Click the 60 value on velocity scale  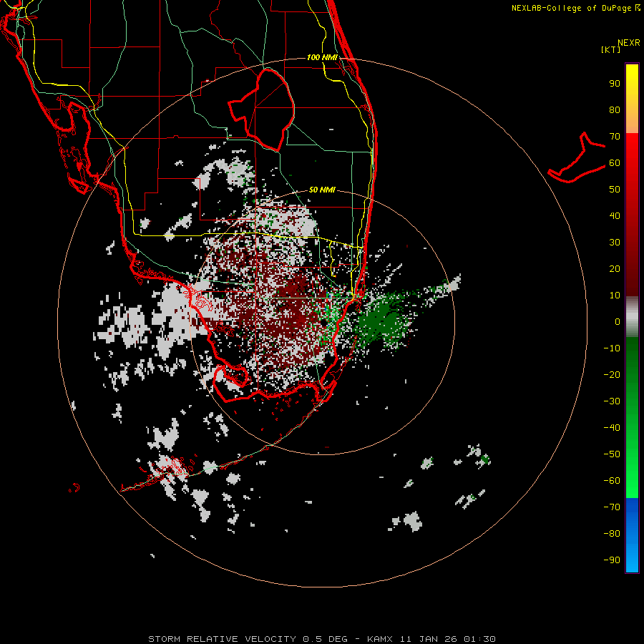tap(615, 162)
